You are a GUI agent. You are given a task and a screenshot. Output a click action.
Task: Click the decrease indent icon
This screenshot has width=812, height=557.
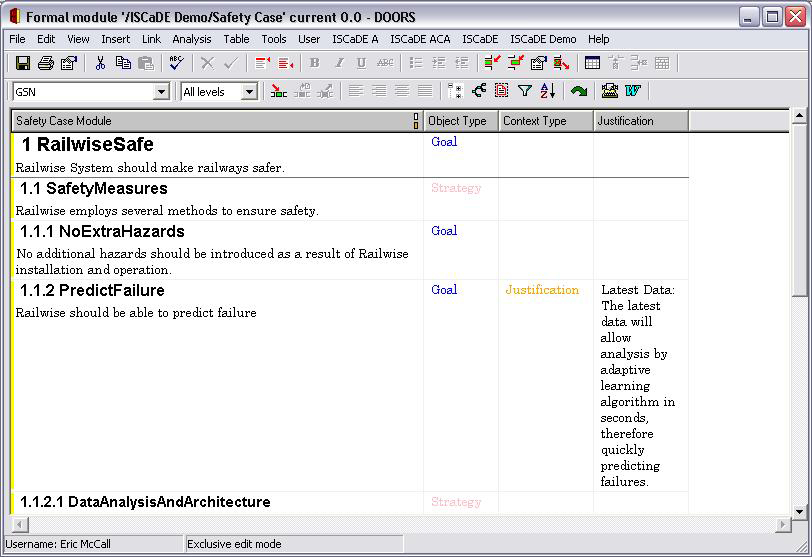pos(461,63)
